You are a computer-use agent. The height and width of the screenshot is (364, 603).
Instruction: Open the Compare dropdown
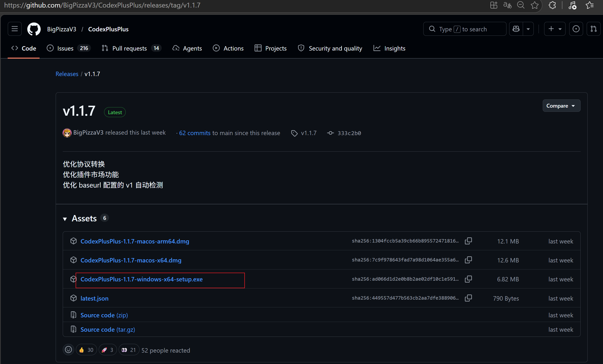[x=561, y=106]
